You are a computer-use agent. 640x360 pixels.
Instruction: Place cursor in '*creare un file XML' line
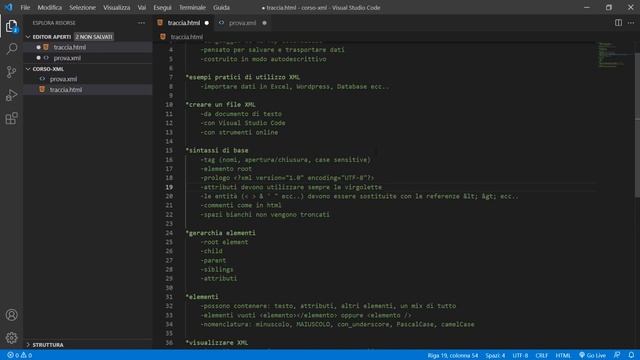tap(220, 104)
